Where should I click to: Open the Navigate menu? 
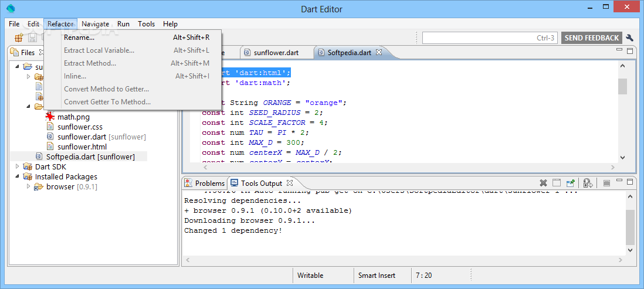(x=95, y=24)
